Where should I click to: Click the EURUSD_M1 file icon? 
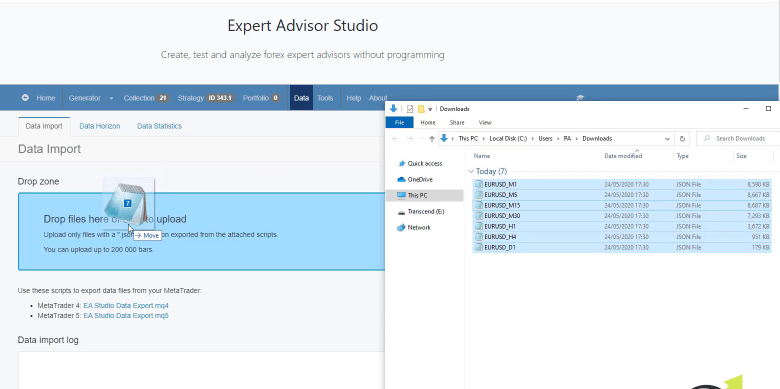click(x=479, y=184)
